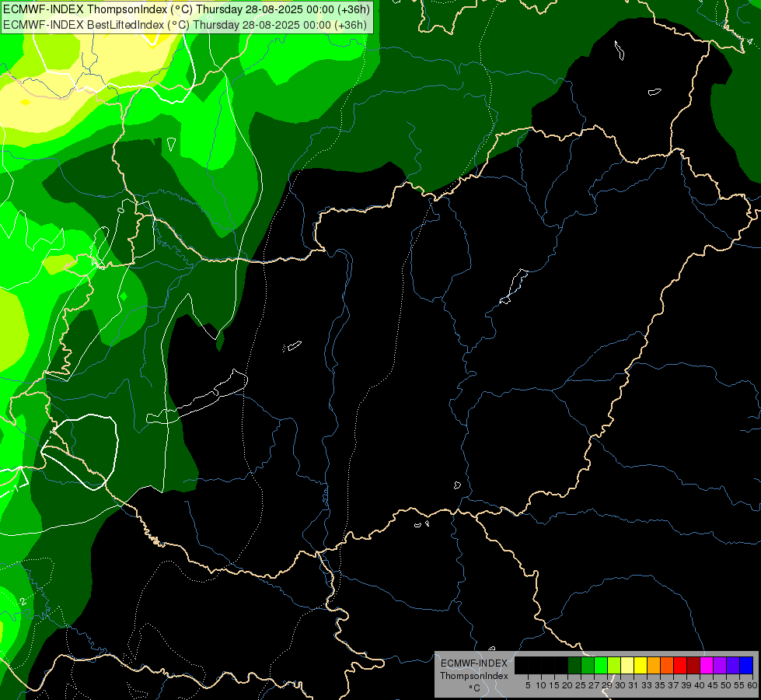
Task: Click the legend value '33'
Action: coord(648,685)
